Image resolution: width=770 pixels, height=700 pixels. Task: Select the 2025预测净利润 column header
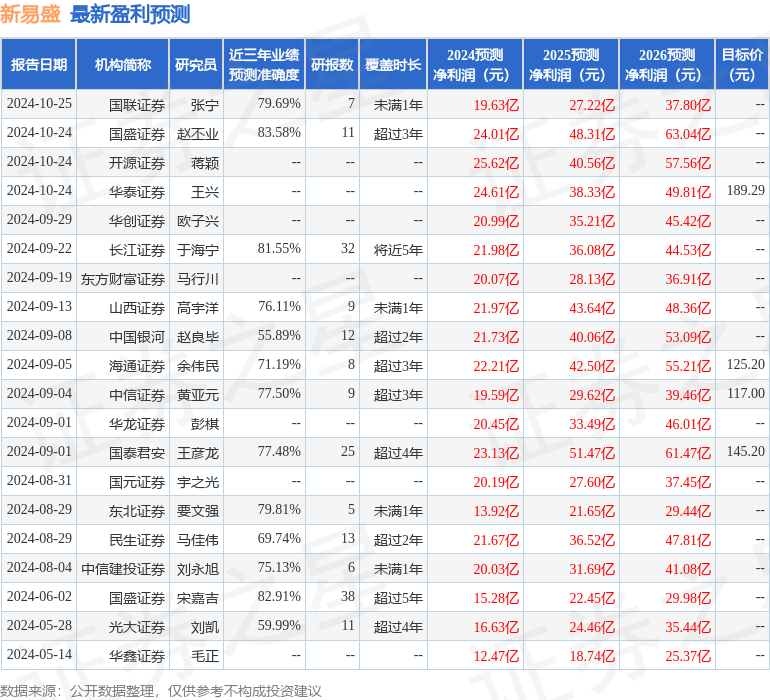571,64
